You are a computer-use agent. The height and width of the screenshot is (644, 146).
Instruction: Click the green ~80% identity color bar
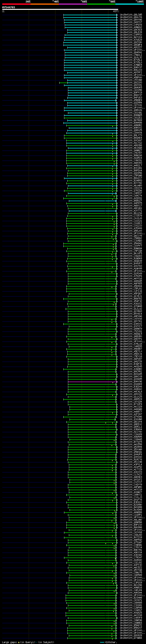click(x=101, y=4)
